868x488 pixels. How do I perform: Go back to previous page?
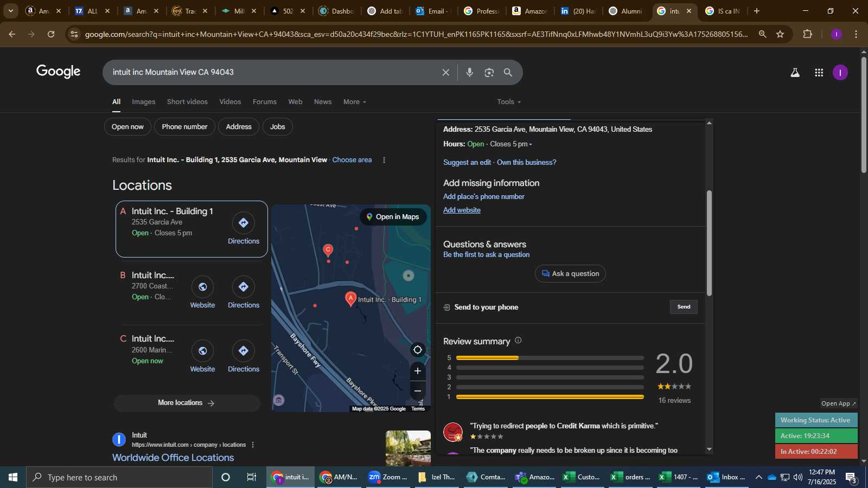point(12,34)
